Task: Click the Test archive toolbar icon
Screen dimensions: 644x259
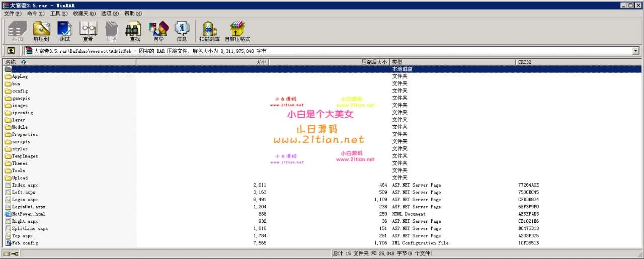Action: tap(64, 31)
